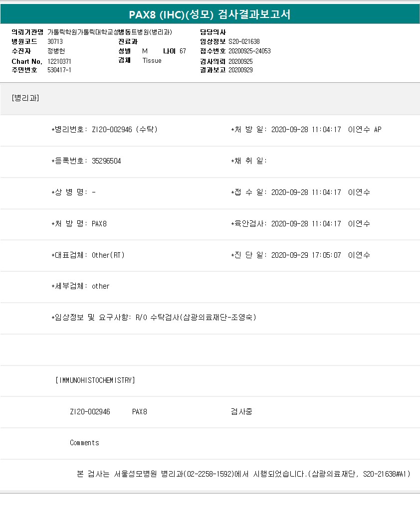Select clinical info value S20-021638
The width and height of the screenshot is (420, 514).
pyautogui.click(x=244, y=42)
